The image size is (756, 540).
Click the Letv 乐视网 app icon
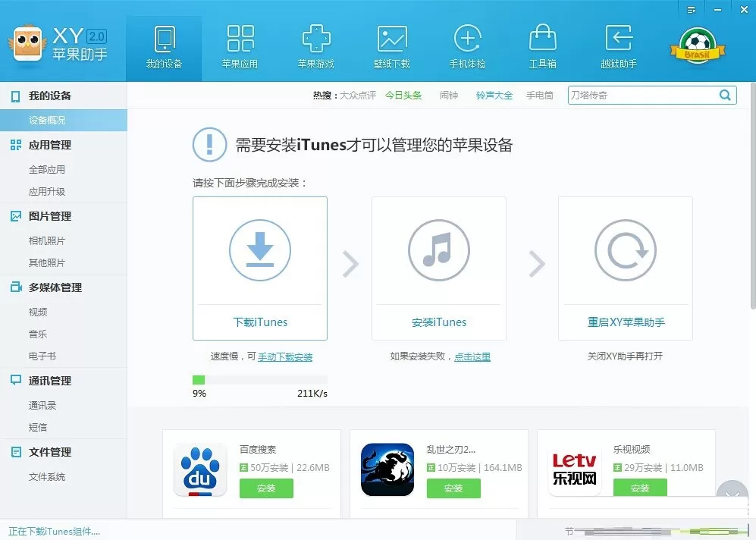[x=575, y=469]
